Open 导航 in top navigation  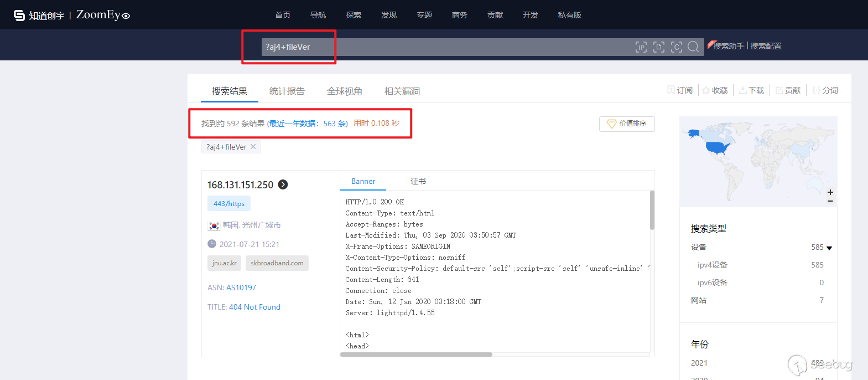tap(318, 15)
